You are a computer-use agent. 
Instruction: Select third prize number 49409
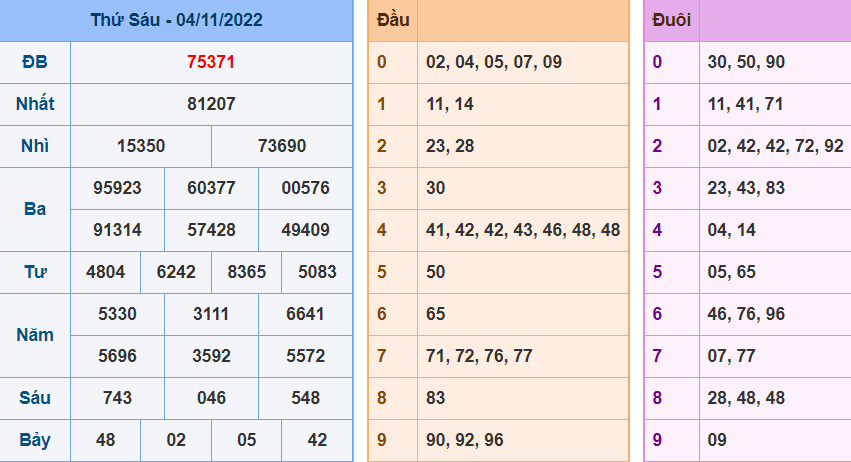pos(306,230)
